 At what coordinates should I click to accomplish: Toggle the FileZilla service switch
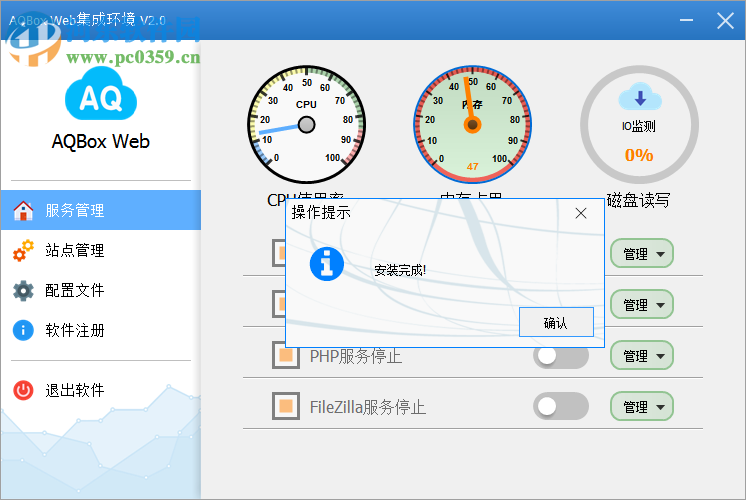(x=561, y=406)
